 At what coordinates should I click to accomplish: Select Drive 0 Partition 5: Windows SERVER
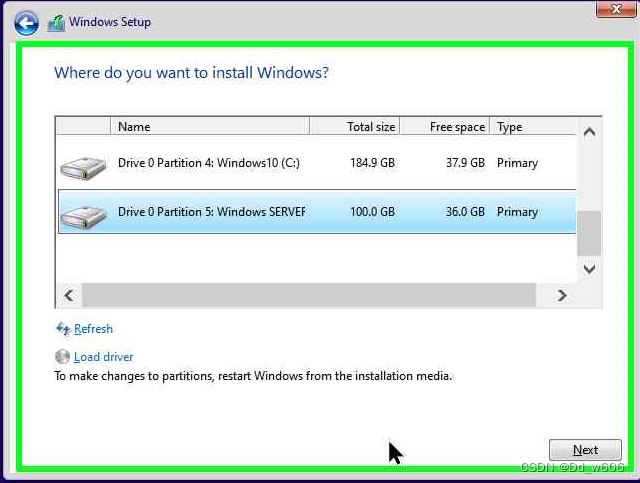tap(317, 211)
